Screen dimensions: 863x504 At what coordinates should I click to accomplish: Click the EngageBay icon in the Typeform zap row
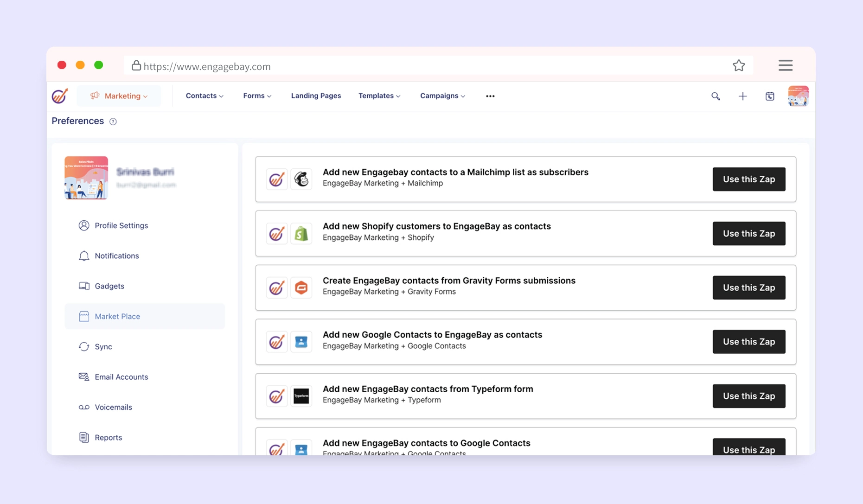tap(277, 396)
